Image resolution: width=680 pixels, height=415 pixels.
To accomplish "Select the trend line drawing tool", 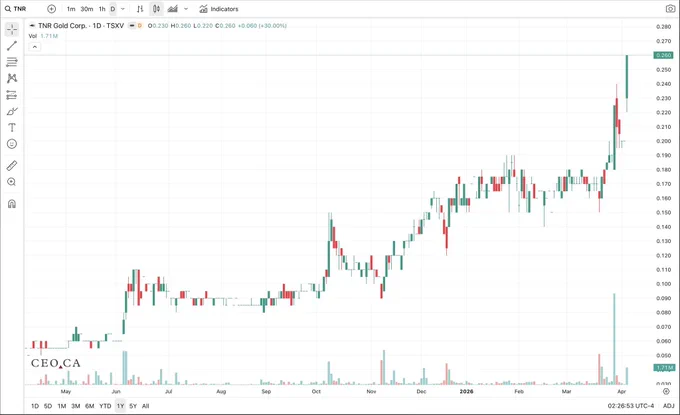I will click(x=12, y=46).
